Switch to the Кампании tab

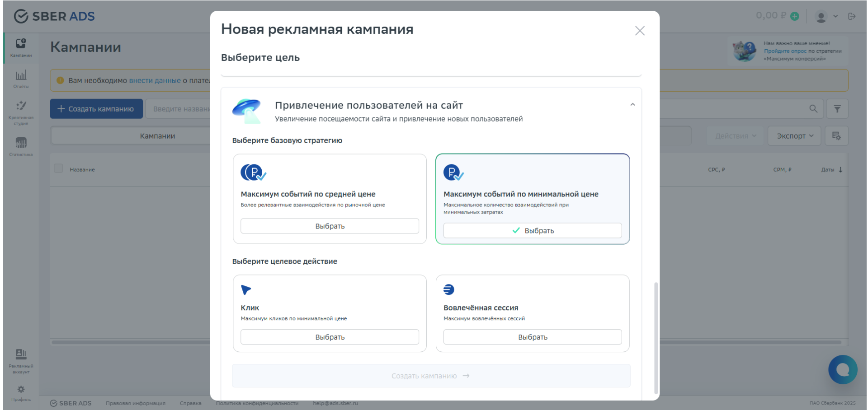point(157,135)
